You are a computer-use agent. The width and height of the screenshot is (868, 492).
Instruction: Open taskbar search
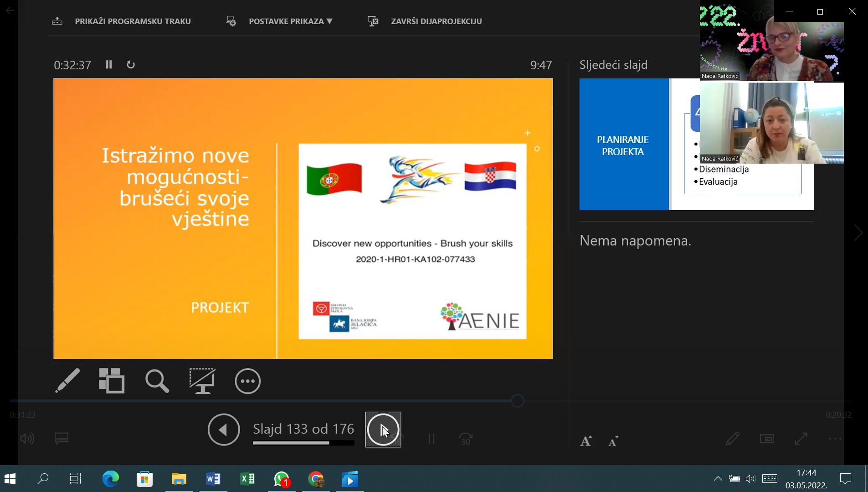coord(43,479)
